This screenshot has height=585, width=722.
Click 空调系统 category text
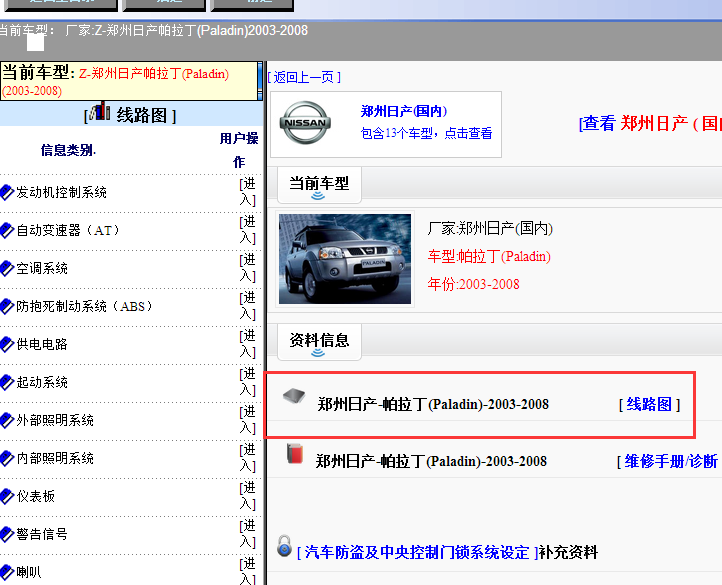pyautogui.click(x=42, y=268)
